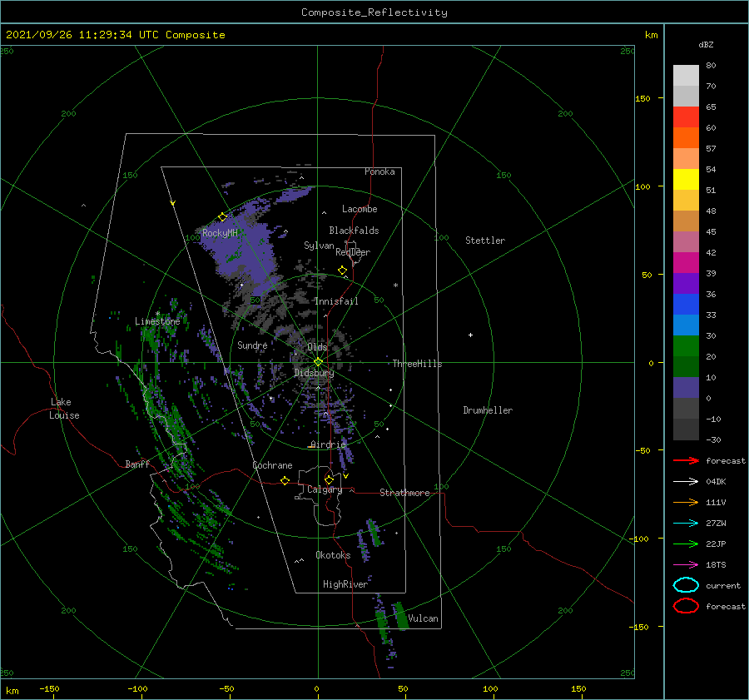The image size is (749, 700).
Task: Click the red 60-65 dBZ swatch
Action: [x=686, y=117]
